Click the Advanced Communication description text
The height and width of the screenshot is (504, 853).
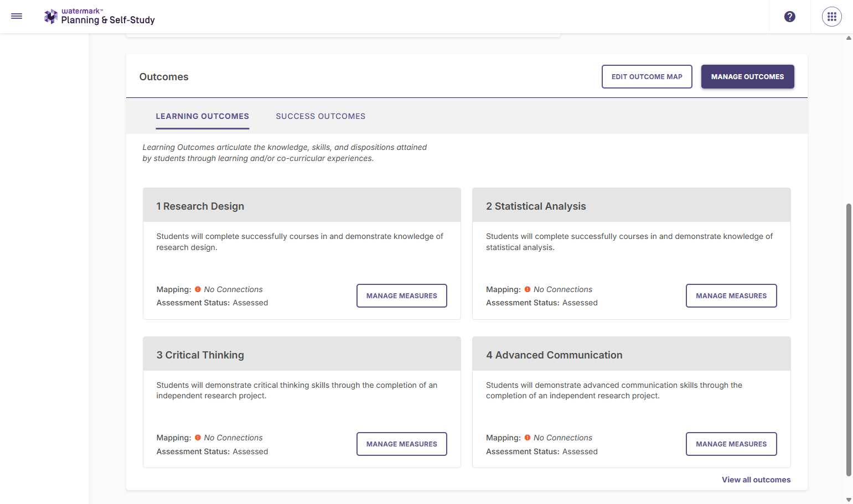point(614,390)
